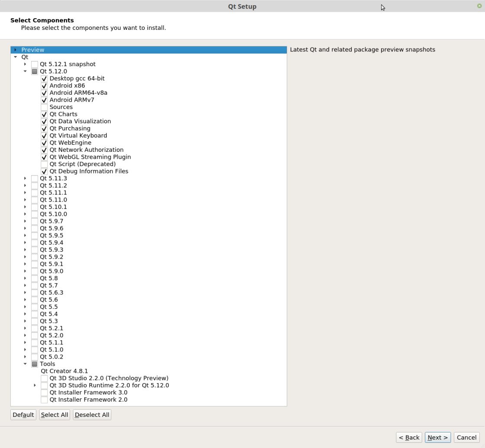Expand the Qt 5.9.0 node
485x448 pixels.
coord(25,271)
